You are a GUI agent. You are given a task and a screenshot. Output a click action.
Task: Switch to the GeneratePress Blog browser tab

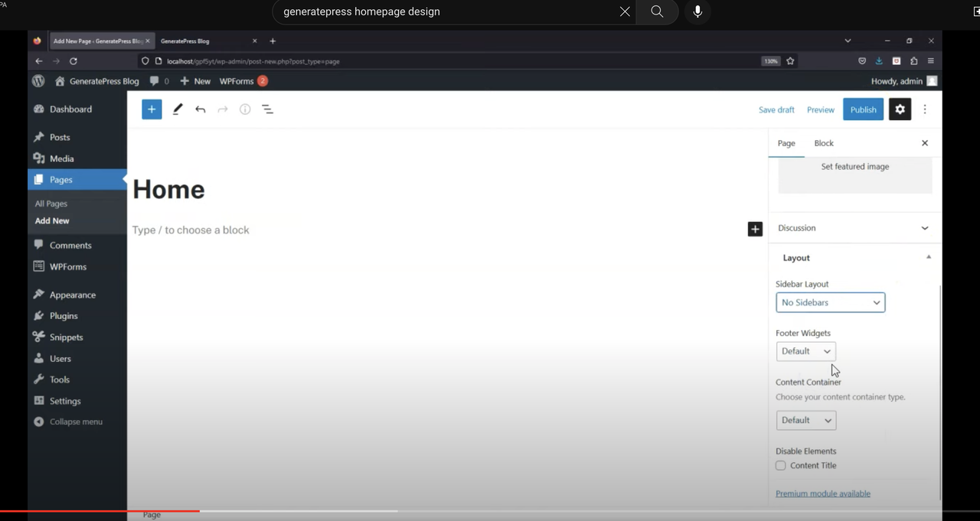[207, 41]
